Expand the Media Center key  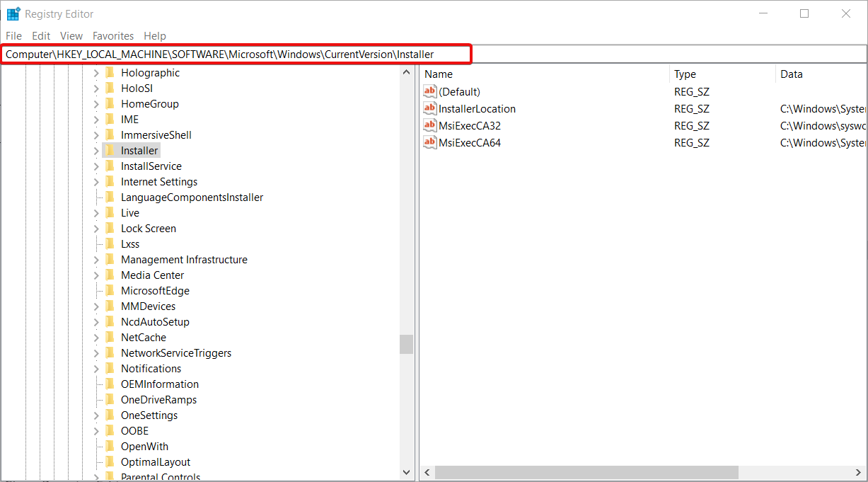96,275
